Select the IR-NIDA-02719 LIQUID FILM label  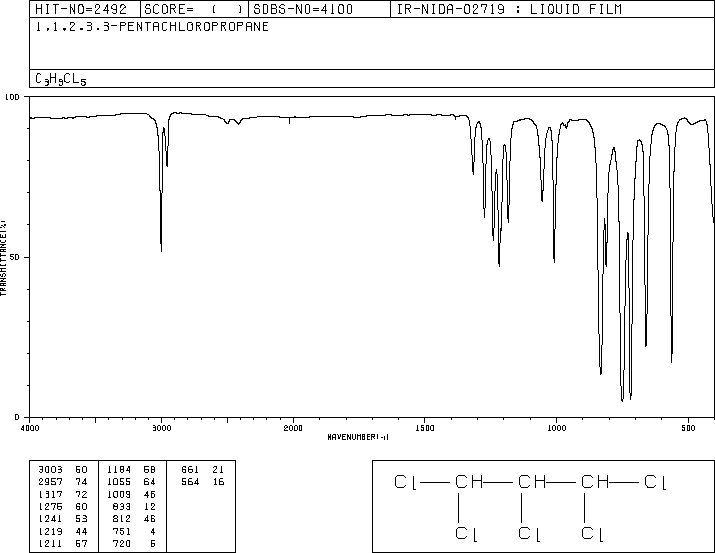[509, 9]
